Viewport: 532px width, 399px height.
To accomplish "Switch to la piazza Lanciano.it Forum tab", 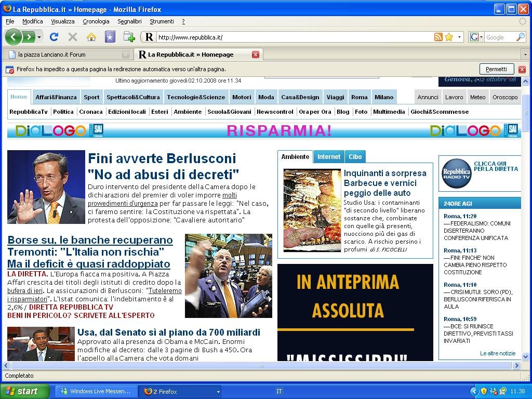I will click(69, 54).
